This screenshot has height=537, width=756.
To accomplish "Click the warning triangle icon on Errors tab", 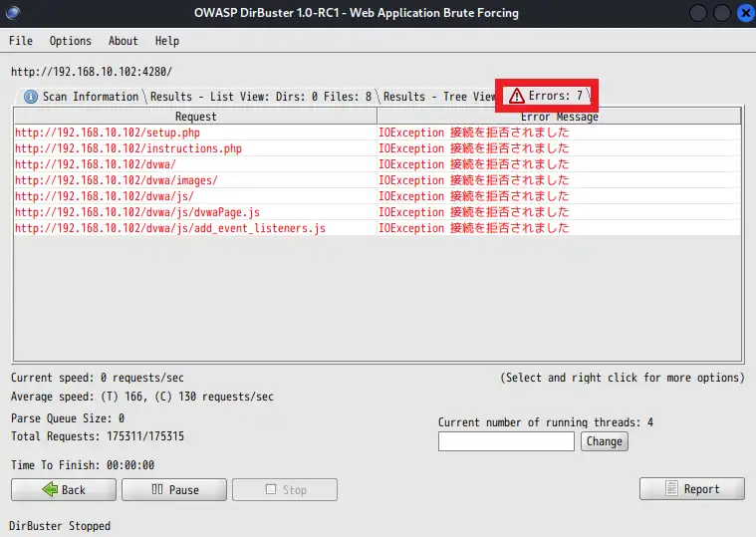I will (516, 97).
